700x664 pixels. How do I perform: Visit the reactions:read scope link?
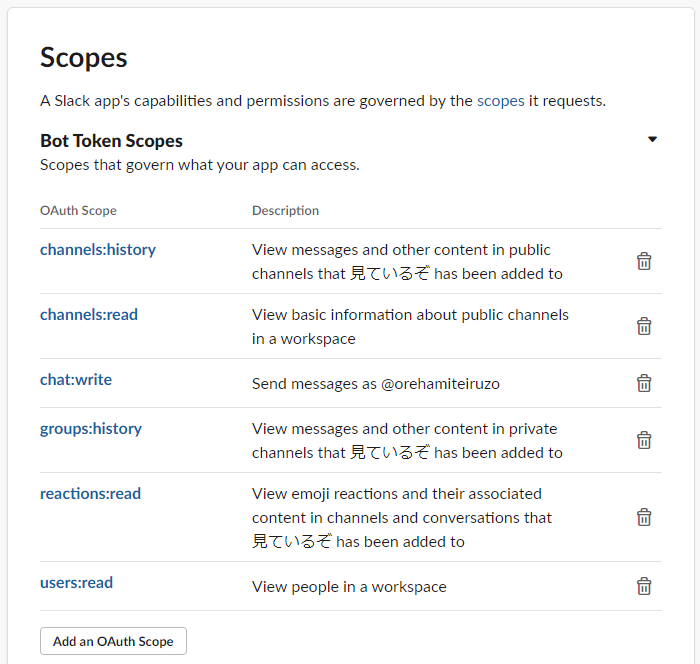90,493
